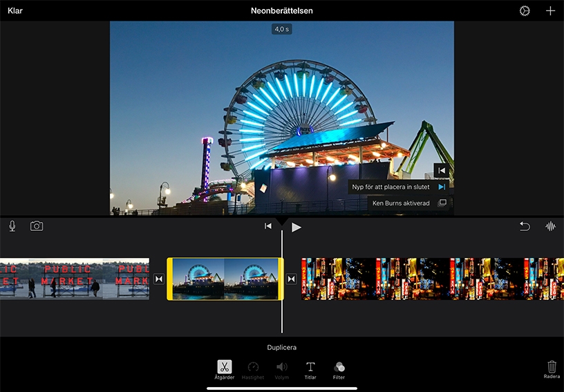Select the neon signs clip

point(433,279)
